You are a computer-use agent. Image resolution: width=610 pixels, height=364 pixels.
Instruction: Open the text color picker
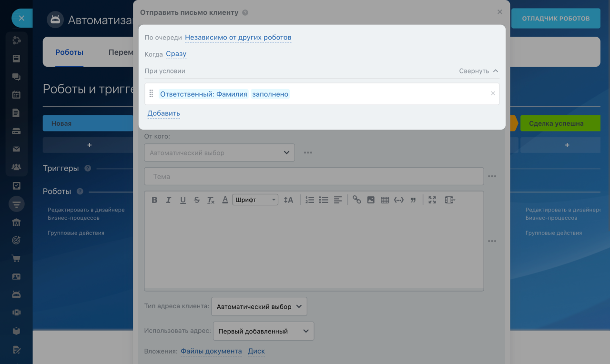pyautogui.click(x=225, y=200)
